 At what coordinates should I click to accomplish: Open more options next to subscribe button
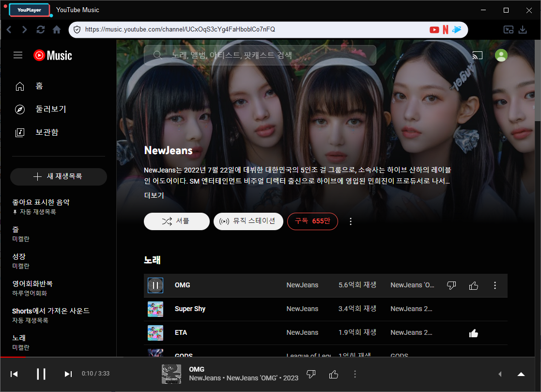[x=351, y=221]
